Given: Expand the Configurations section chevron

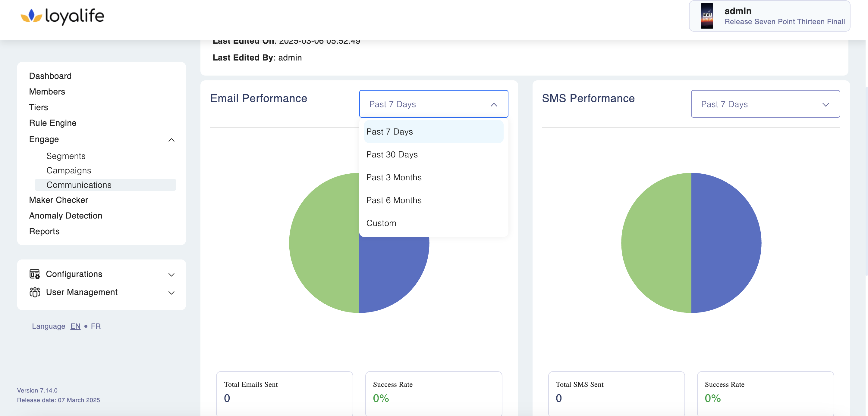Looking at the screenshot, I should coord(171,275).
